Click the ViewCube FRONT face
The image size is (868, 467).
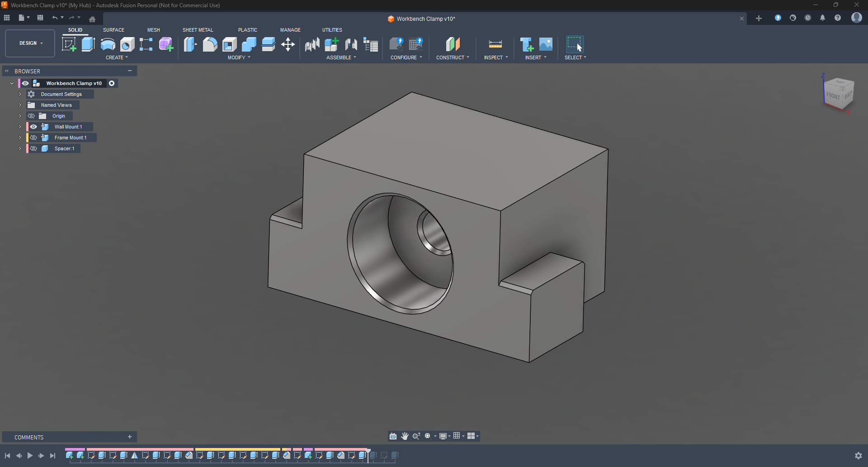pyautogui.click(x=833, y=95)
